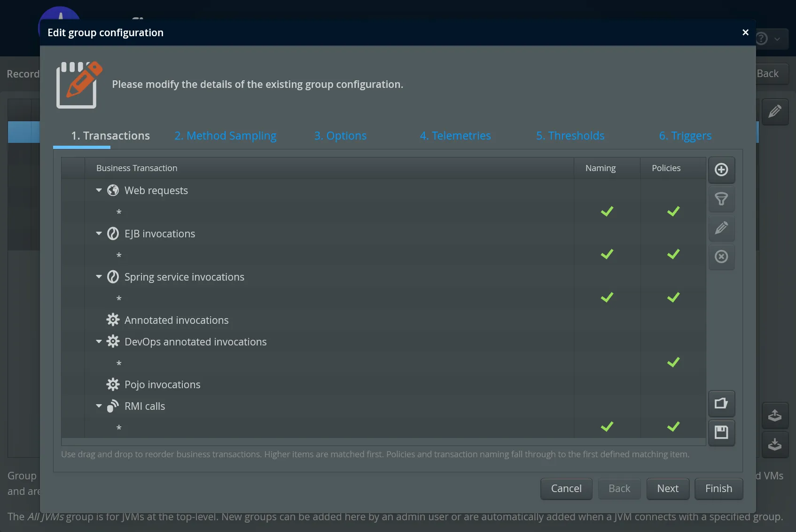Screen dimensions: 796x532
Task: Toggle Policies checkmark for DevOps annotated invocations
Action: (673, 362)
